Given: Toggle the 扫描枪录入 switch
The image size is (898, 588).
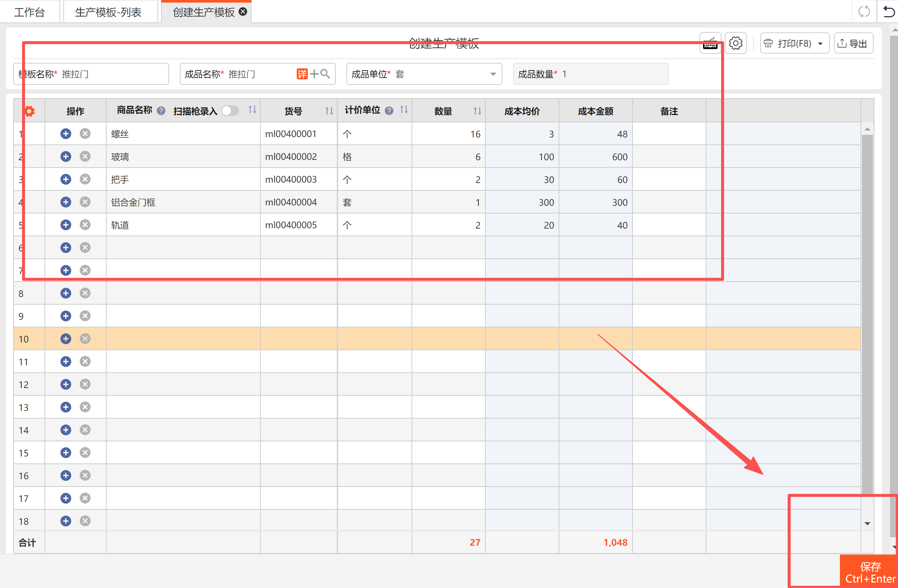Looking at the screenshot, I should point(231,111).
